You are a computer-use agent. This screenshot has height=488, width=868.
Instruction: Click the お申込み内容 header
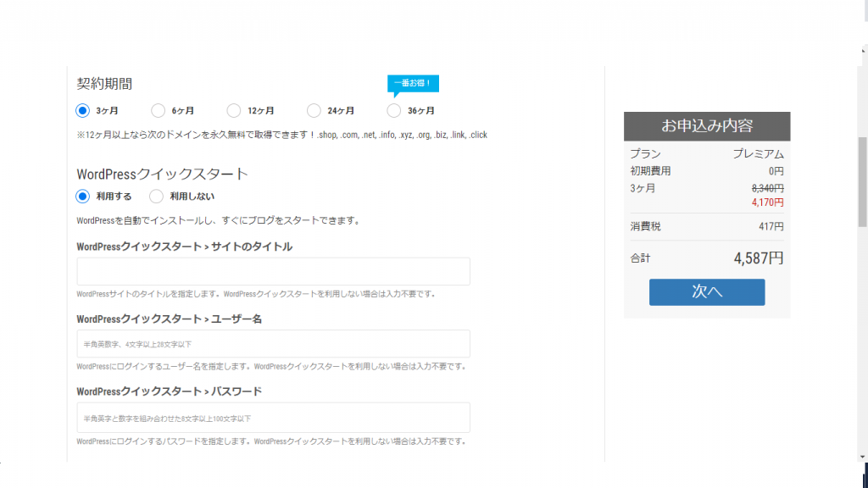tap(707, 126)
